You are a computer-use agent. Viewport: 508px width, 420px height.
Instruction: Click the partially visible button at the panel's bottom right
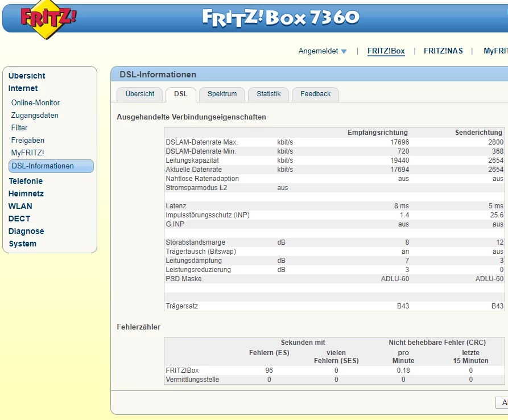(502, 402)
